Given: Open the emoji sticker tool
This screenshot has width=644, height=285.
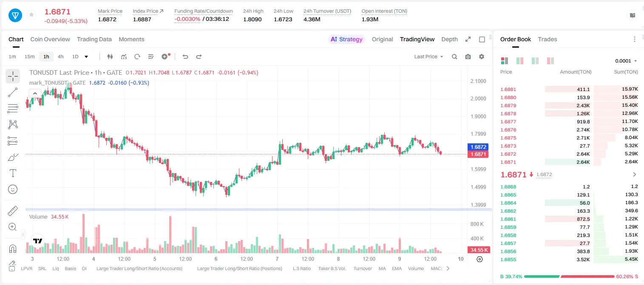Looking at the screenshot, I should coord(13,189).
